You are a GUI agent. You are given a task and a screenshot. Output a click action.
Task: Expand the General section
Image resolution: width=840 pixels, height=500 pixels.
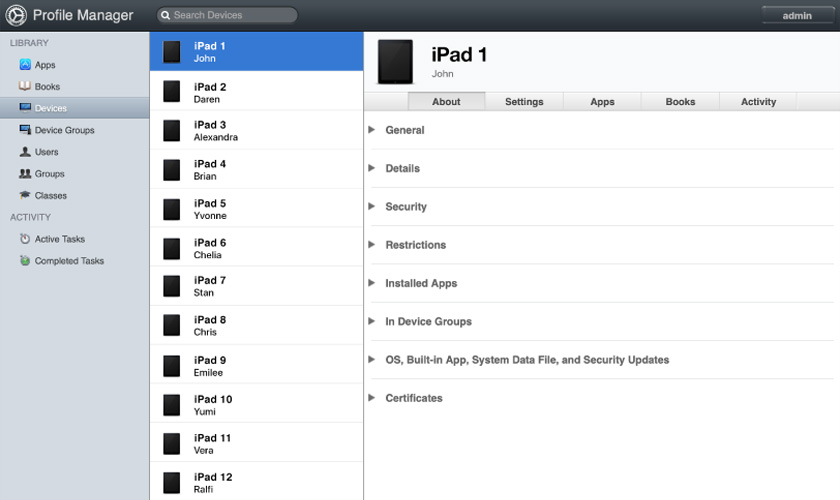point(371,130)
